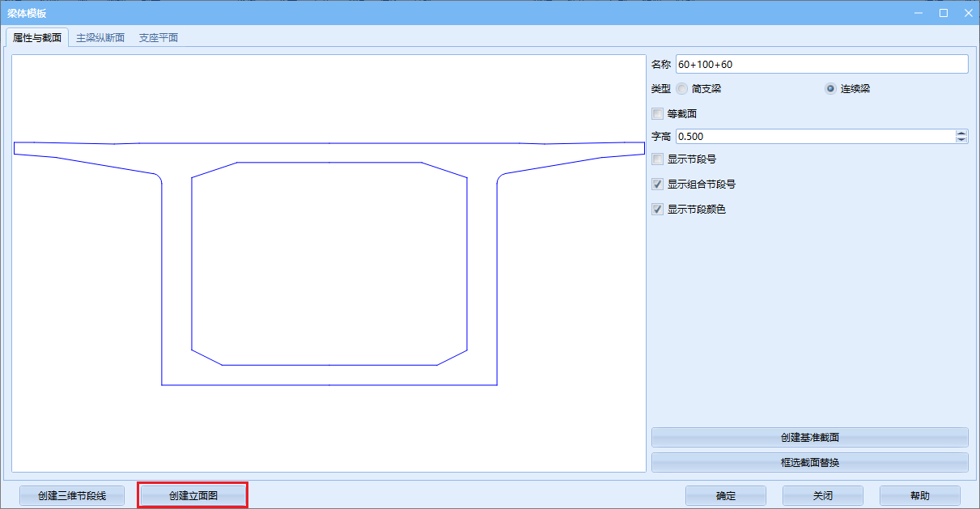This screenshot has height=509, width=980.
Task: Decrease 字高 with the down arrow
Action: tap(961, 140)
